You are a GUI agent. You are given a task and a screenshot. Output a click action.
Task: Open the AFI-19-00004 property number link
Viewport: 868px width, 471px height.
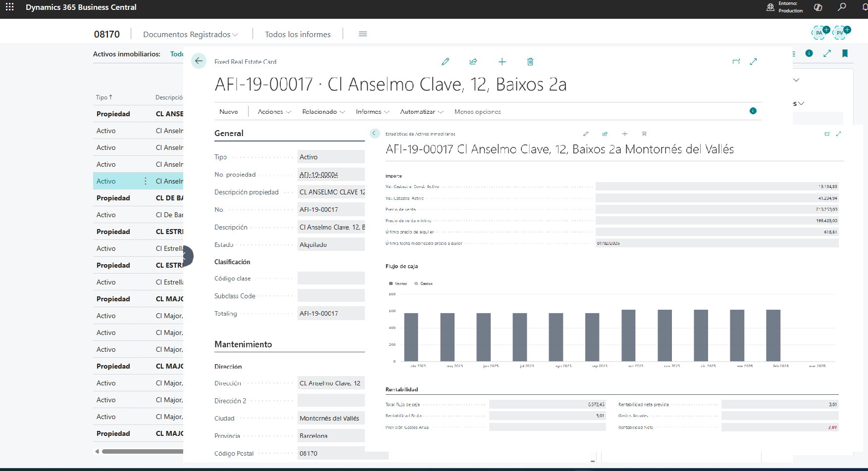click(319, 175)
